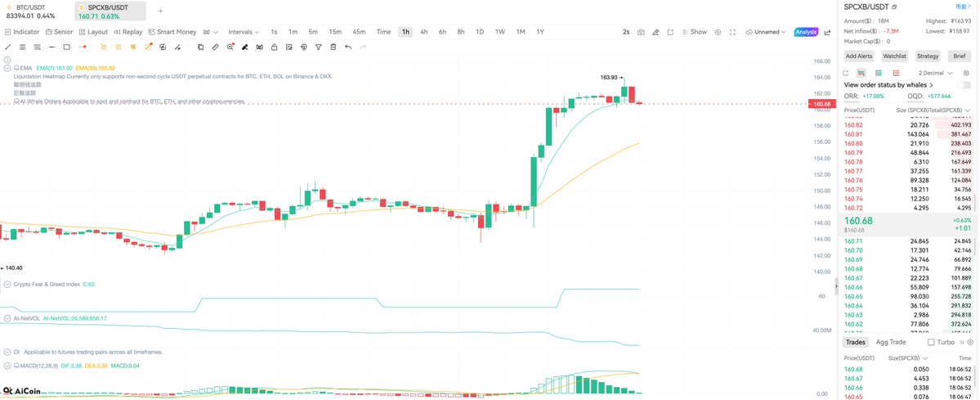This screenshot has height=400, width=980.
Task: Click the Analysis button
Action: coord(806,32)
